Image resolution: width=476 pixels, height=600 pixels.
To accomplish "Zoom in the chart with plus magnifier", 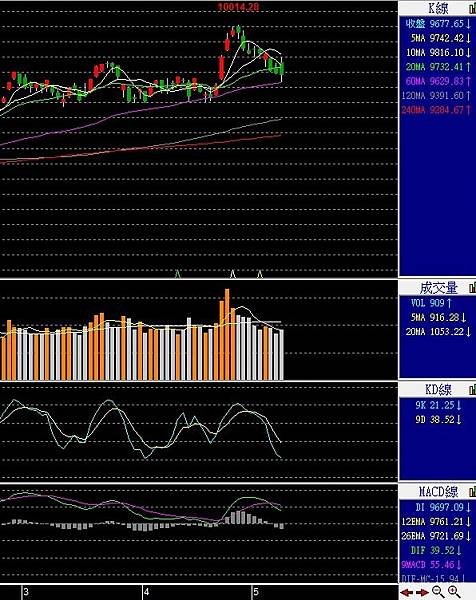I will coord(454,592).
